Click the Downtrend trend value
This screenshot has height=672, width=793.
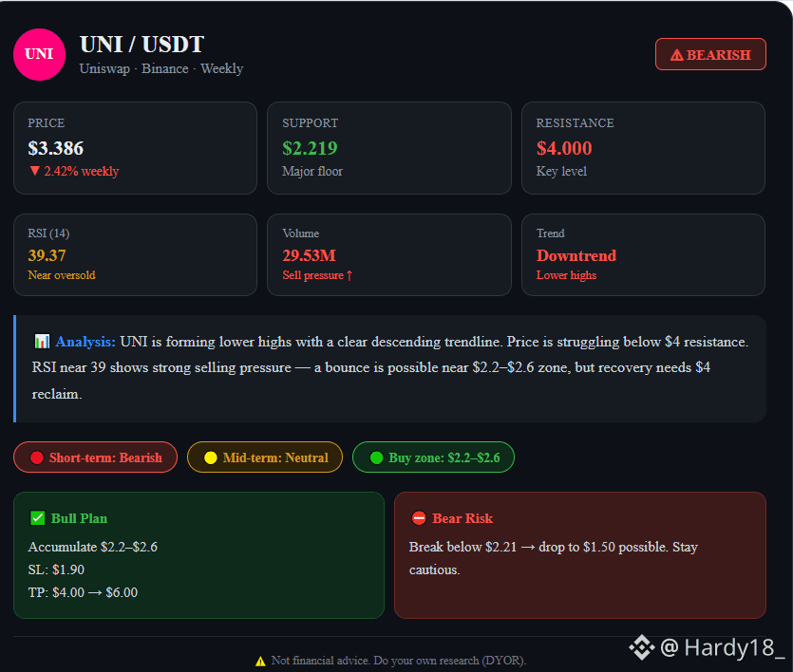pyautogui.click(x=576, y=255)
